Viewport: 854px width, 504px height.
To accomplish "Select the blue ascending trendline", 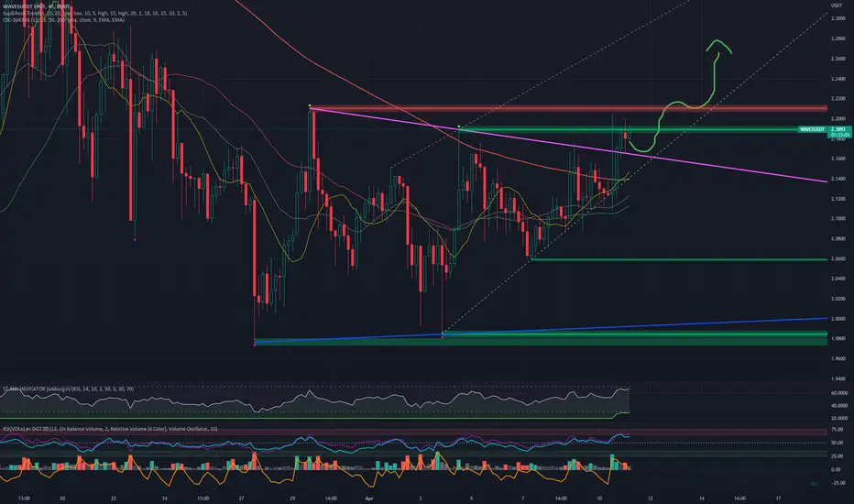I will [x=542, y=329].
